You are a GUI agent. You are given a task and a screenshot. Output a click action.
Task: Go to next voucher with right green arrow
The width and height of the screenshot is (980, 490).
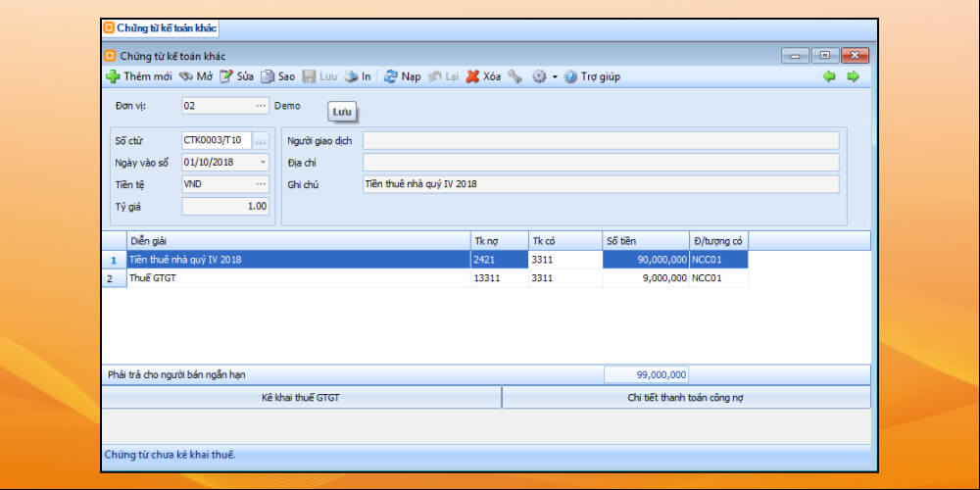(853, 76)
